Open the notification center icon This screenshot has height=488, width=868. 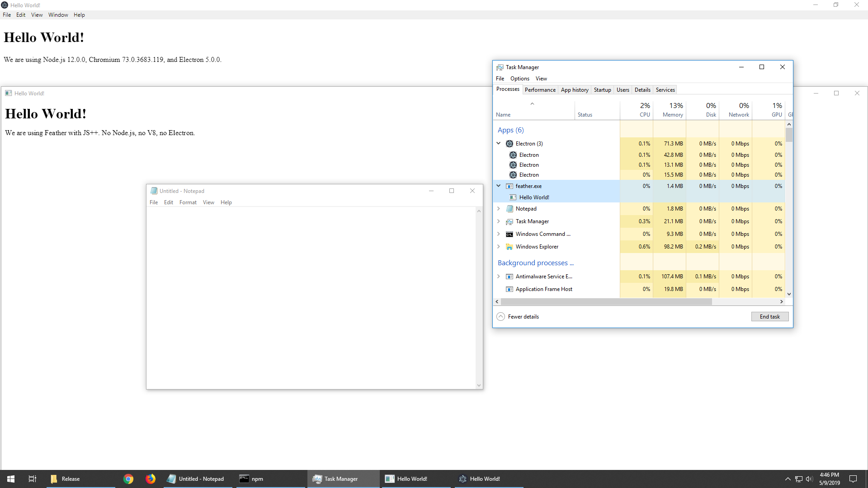(853, 479)
